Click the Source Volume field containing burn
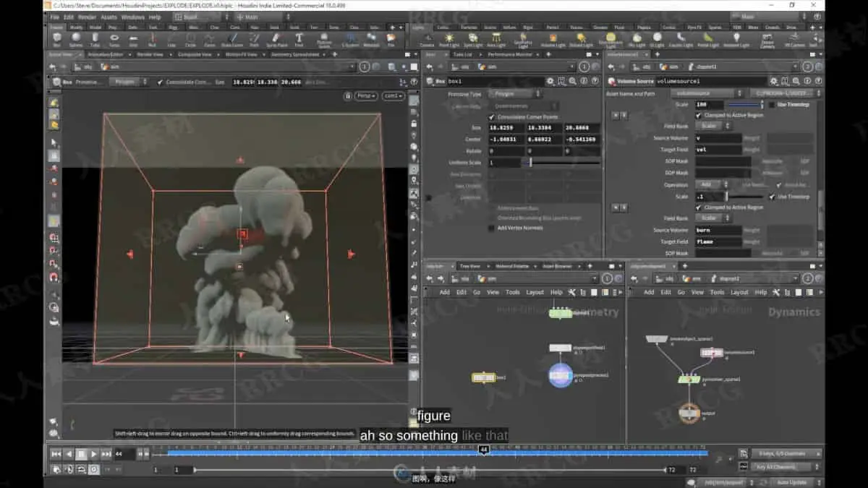Viewport: 868px width, 488px height. point(718,230)
